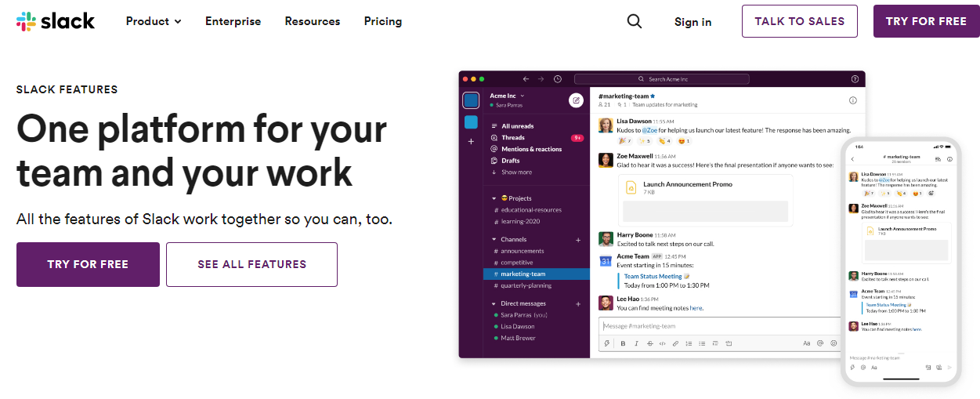
Task: Click the Slack logo in the header
Action: 55,21
